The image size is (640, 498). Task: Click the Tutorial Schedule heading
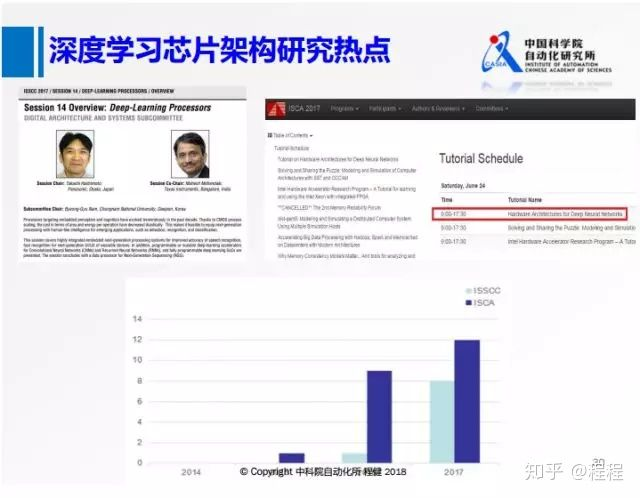coord(481,158)
